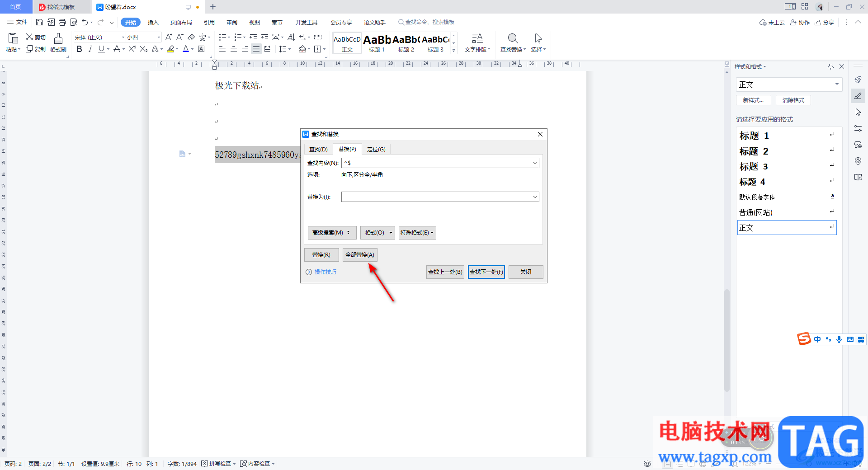Click the Paste clipboard icon
The width and height of the screenshot is (868, 470).
point(13,38)
